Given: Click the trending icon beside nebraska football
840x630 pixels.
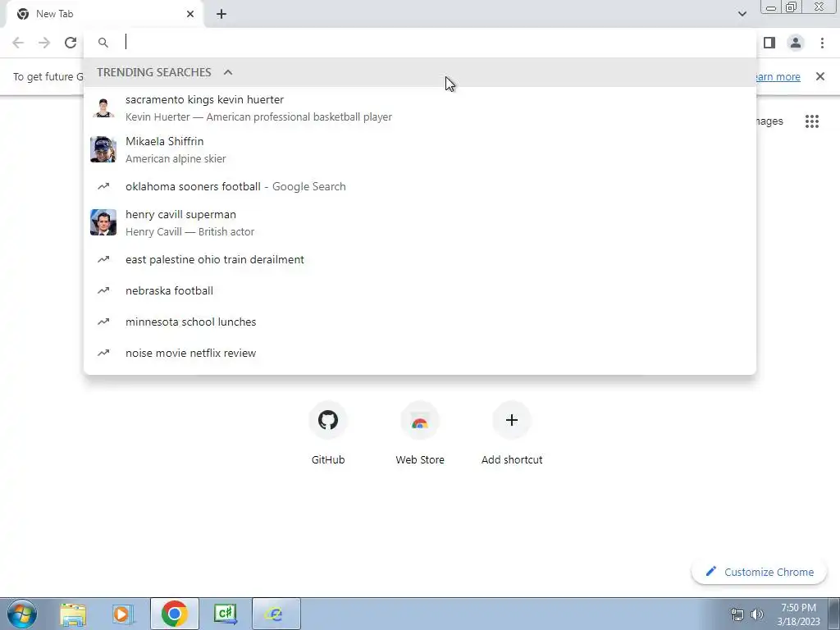Looking at the screenshot, I should (x=103, y=290).
